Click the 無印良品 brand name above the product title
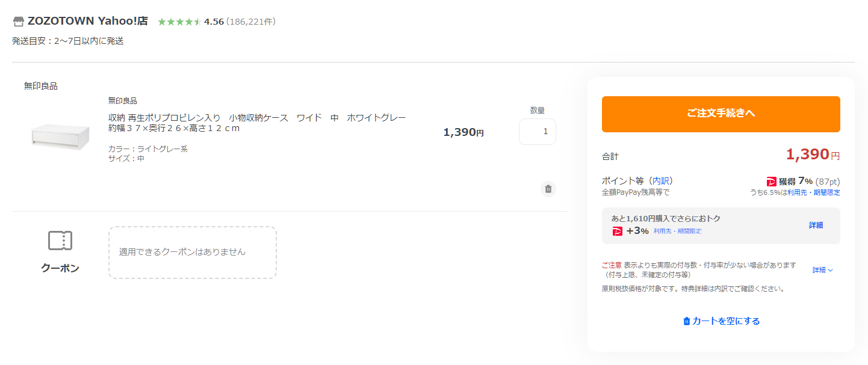Image resolution: width=868 pixels, height=365 pixels. click(x=123, y=100)
